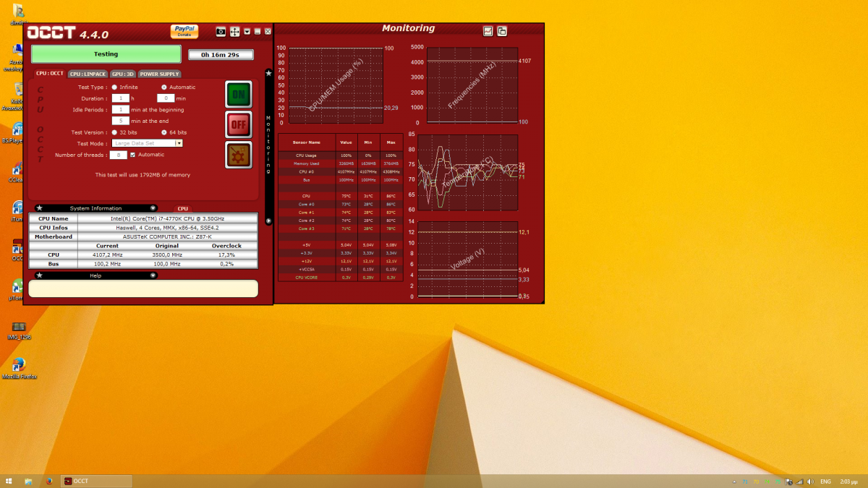Open the Test Mode dropdown

148,143
